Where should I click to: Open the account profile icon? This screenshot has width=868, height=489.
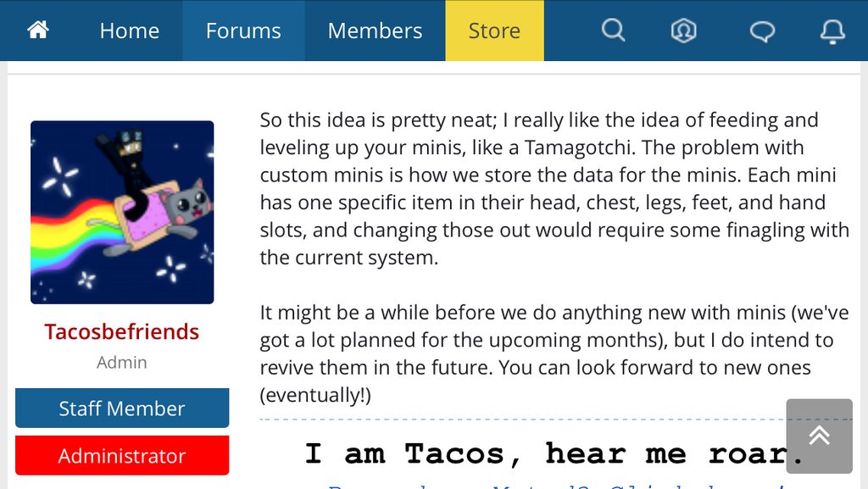click(x=684, y=31)
